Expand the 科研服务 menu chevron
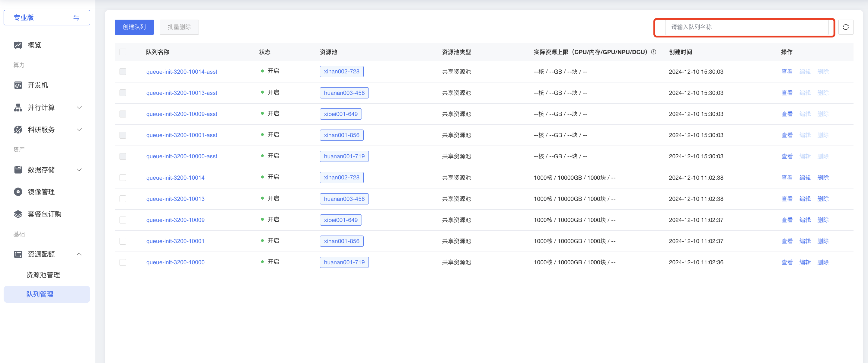 [79, 130]
